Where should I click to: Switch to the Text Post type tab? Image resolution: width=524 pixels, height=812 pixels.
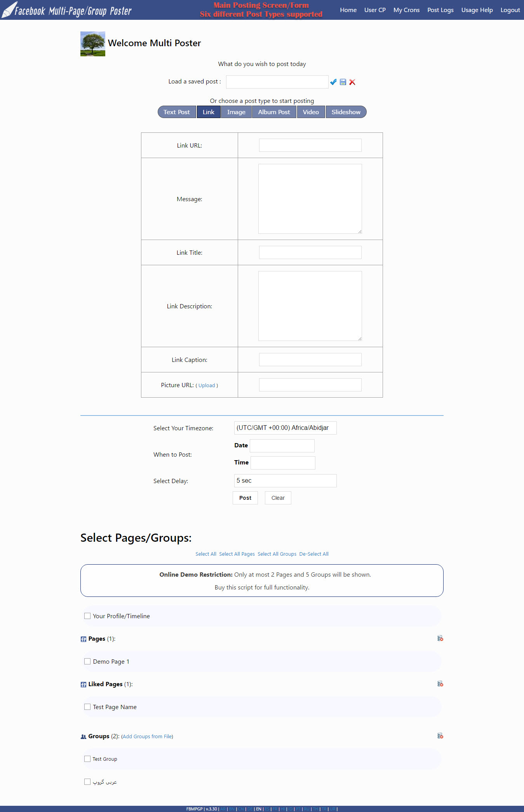(177, 112)
